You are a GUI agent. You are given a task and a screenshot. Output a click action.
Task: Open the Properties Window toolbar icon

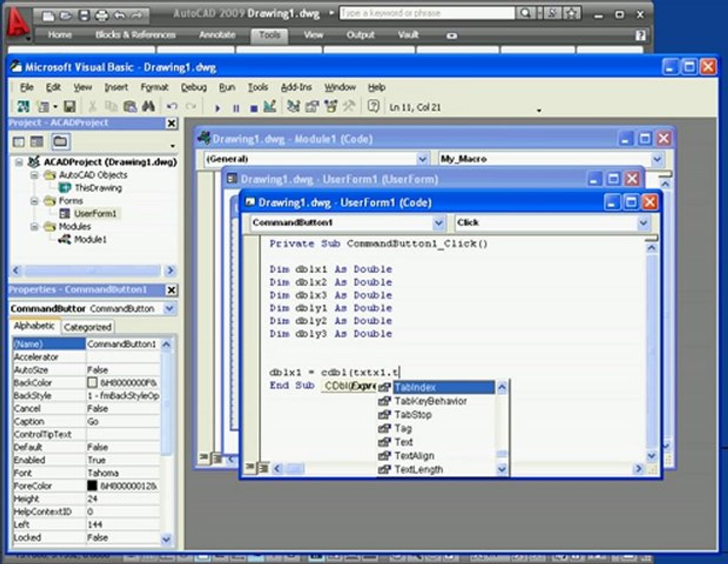click(312, 107)
